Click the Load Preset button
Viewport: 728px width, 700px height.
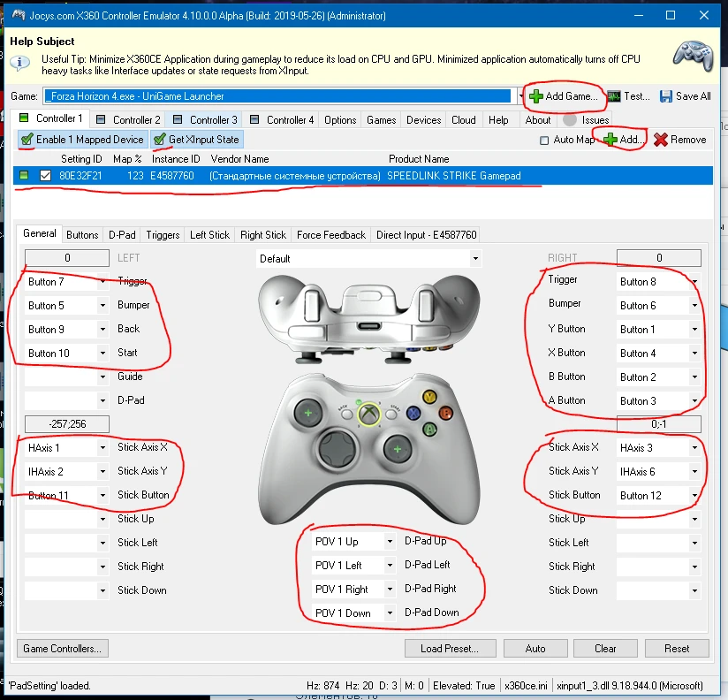[x=449, y=648]
